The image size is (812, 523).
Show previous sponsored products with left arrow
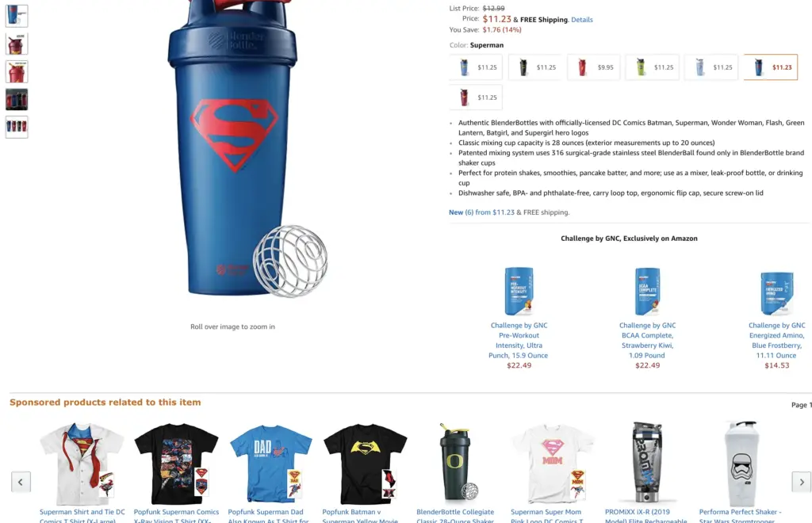pyautogui.click(x=21, y=482)
